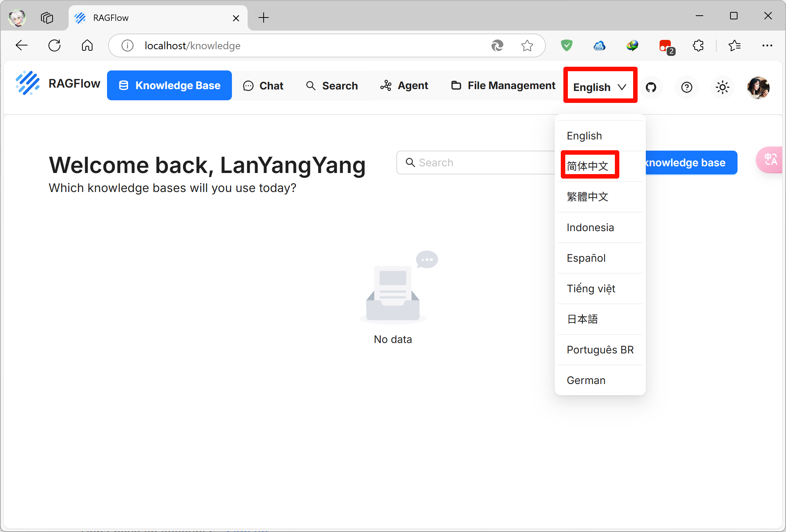The image size is (786, 532).
Task: Bookmark page with star icon
Action: [x=527, y=45]
